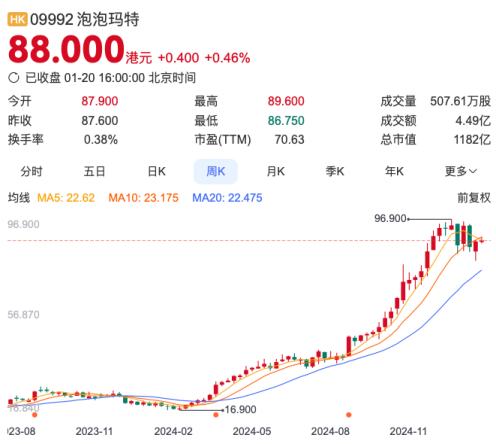Click the 2024-08 date axis label
The height and width of the screenshot is (444, 496).
click(x=330, y=431)
